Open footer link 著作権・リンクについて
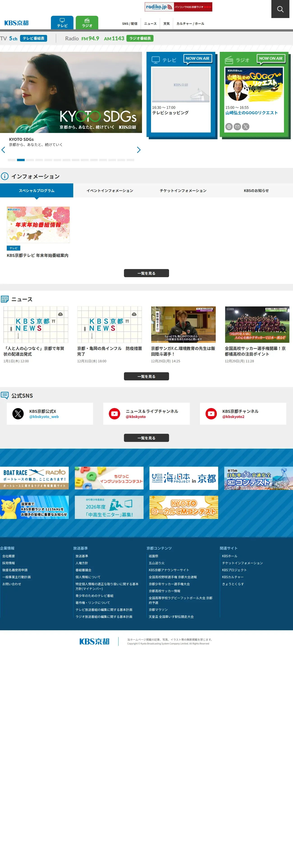 coord(93,603)
